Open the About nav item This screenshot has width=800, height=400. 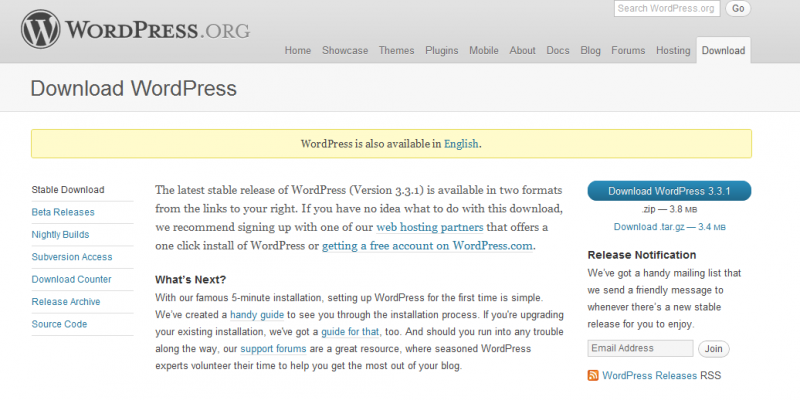click(x=522, y=51)
